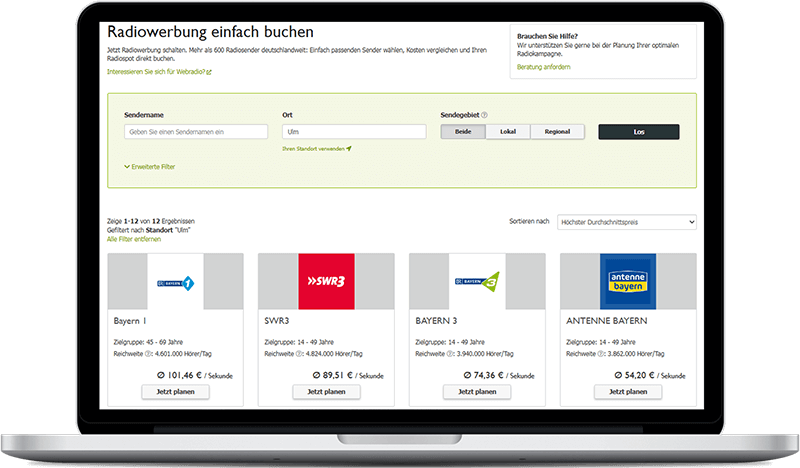Image resolution: width=800 pixels, height=468 pixels.
Task: Click the Ort input field containing Ulm
Action: click(354, 132)
